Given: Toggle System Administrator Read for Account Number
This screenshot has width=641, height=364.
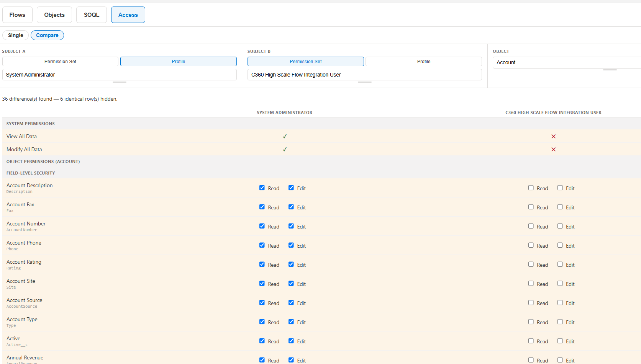Looking at the screenshot, I should click(x=262, y=226).
